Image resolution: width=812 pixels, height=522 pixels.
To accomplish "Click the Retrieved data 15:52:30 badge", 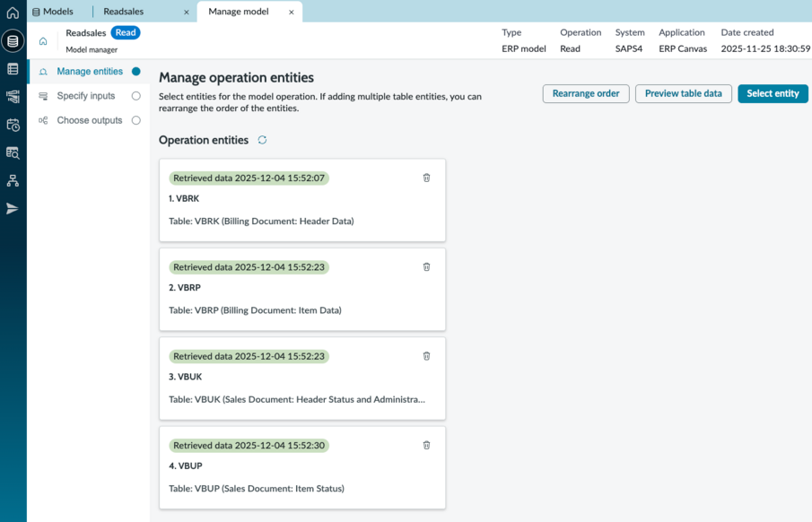I will pyautogui.click(x=249, y=446).
